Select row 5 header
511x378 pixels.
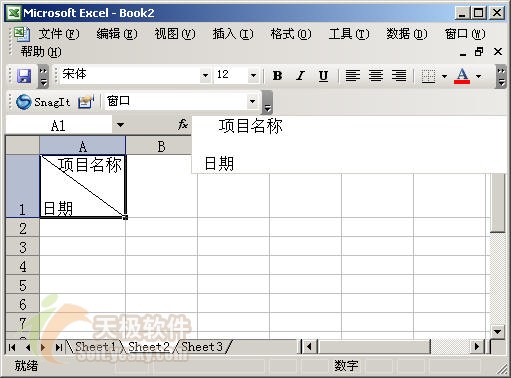22,285
